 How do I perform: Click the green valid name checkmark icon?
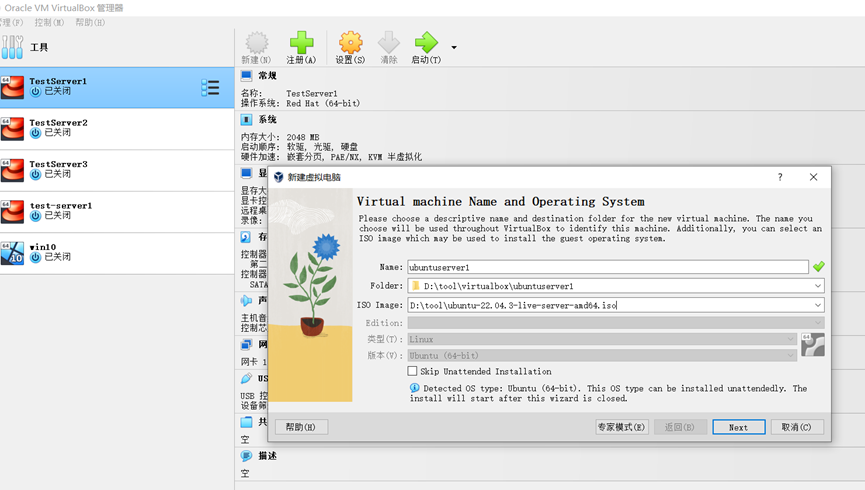tap(819, 267)
